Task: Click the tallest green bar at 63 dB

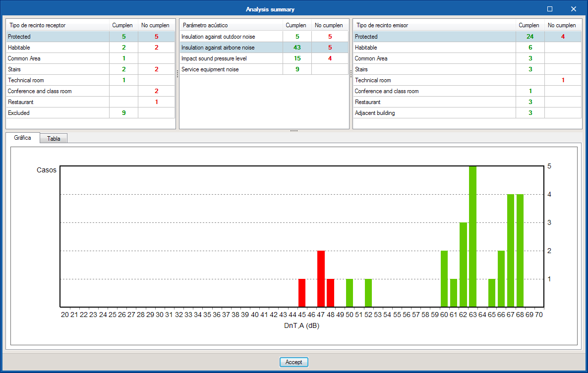Action: click(472, 237)
